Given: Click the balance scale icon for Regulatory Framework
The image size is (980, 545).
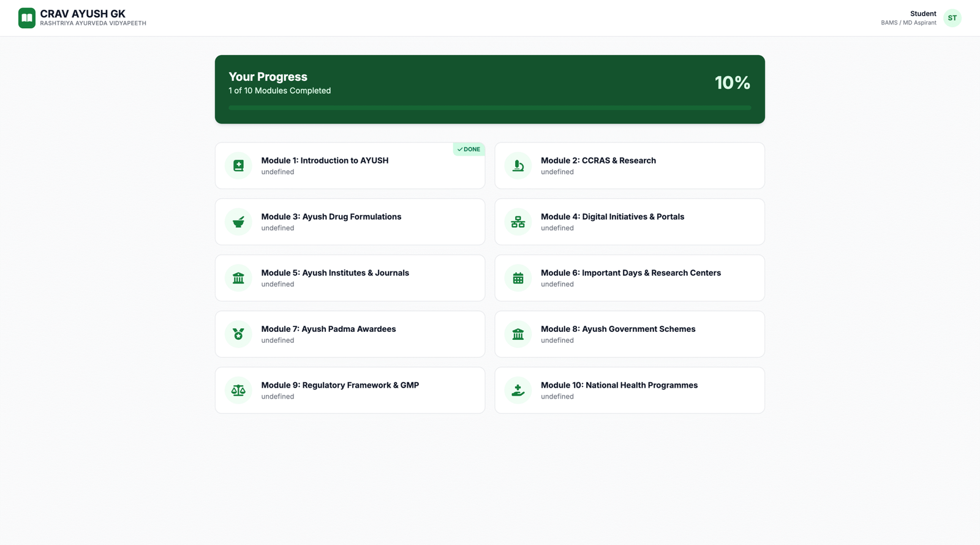Looking at the screenshot, I should (238, 390).
